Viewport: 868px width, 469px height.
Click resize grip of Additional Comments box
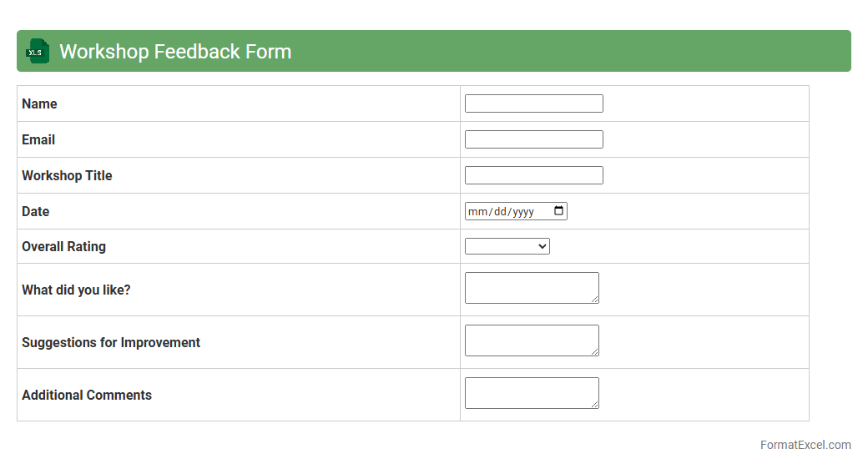click(594, 404)
